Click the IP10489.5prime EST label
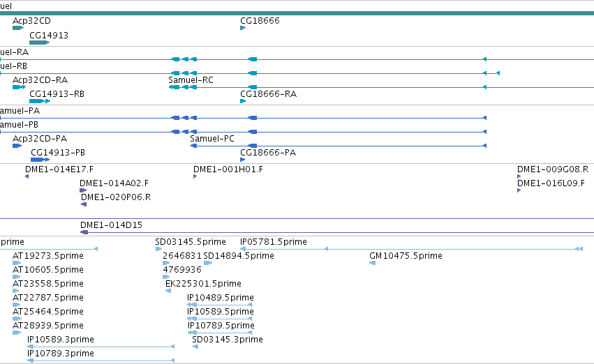This screenshot has height=364, width=594. (x=221, y=298)
